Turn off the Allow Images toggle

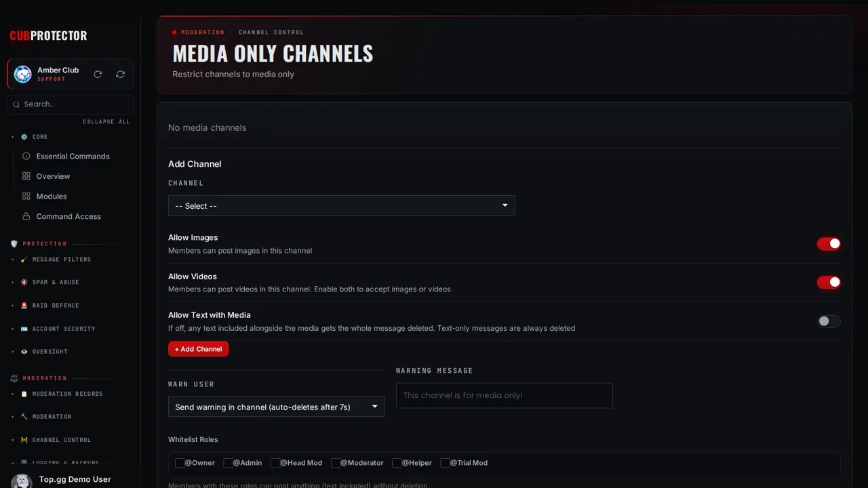coord(829,244)
